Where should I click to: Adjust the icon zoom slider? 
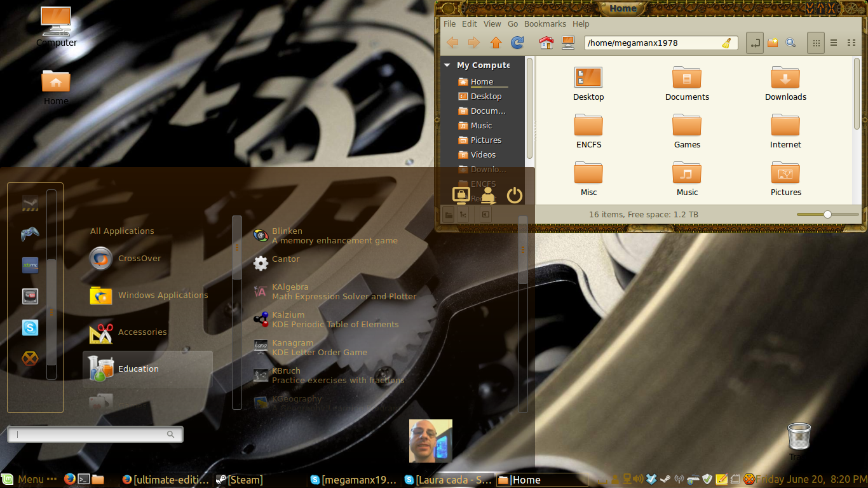pos(827,215)
